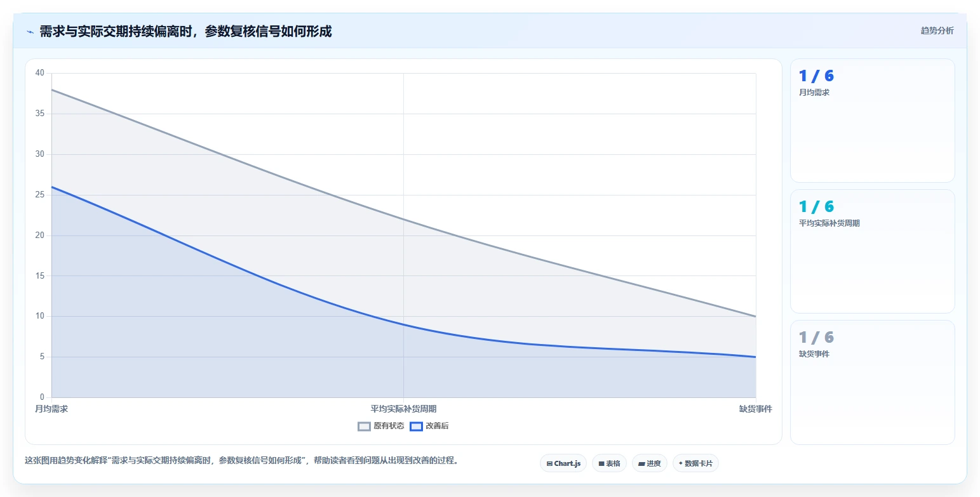Viewport: 980px width, 497px height.
Task: Click the y-axis value 25
Action: pyautogui.click(x=39, y=195)
